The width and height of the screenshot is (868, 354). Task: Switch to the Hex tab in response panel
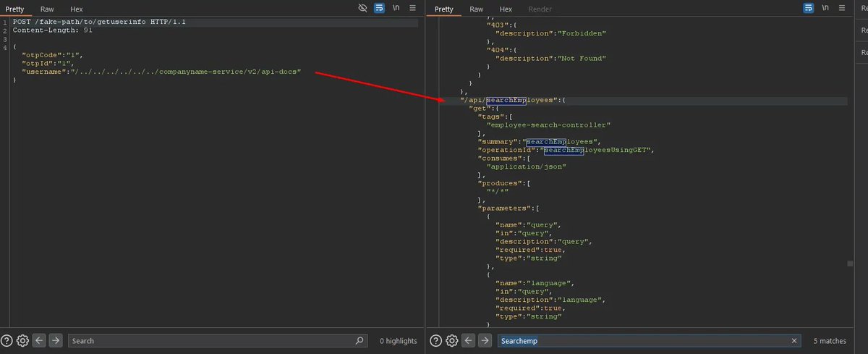[506, 9]
